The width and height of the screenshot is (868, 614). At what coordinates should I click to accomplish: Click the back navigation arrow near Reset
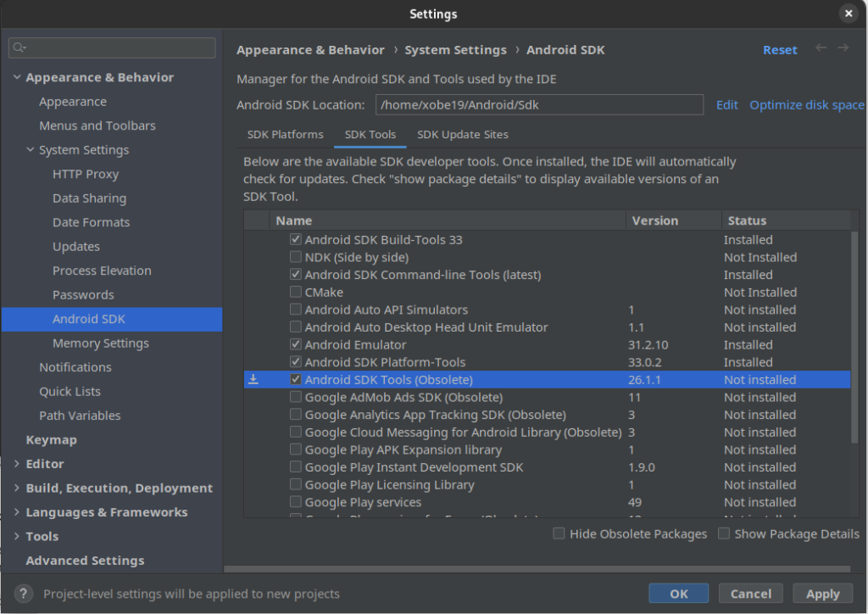[821, 49]
